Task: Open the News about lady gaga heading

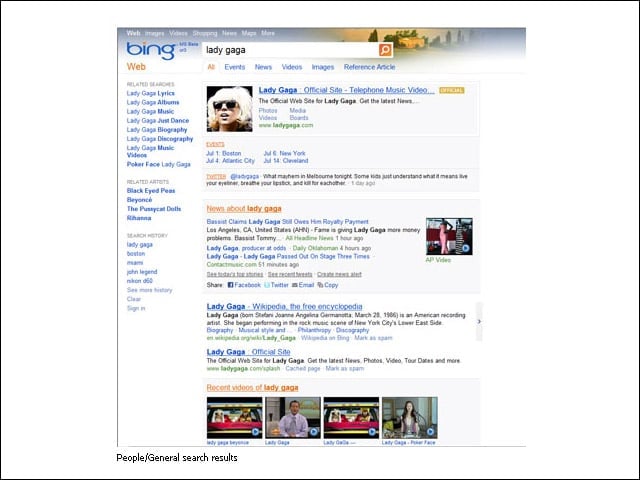Action: click(244, 209)
